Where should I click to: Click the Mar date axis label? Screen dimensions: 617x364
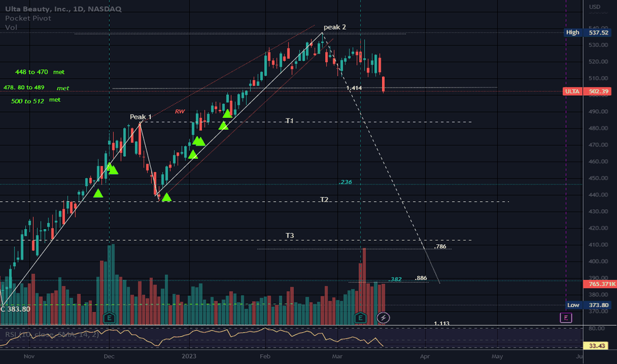(337, 357)
